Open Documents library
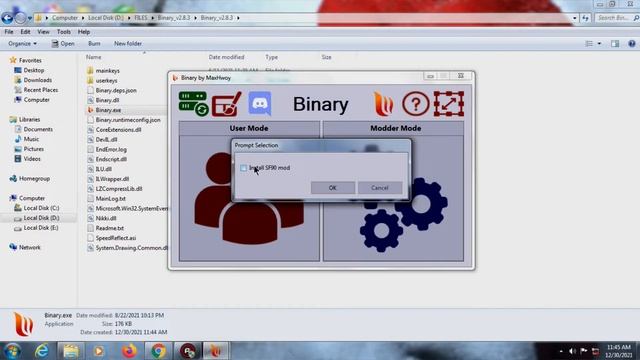 (x=38, y=129)
